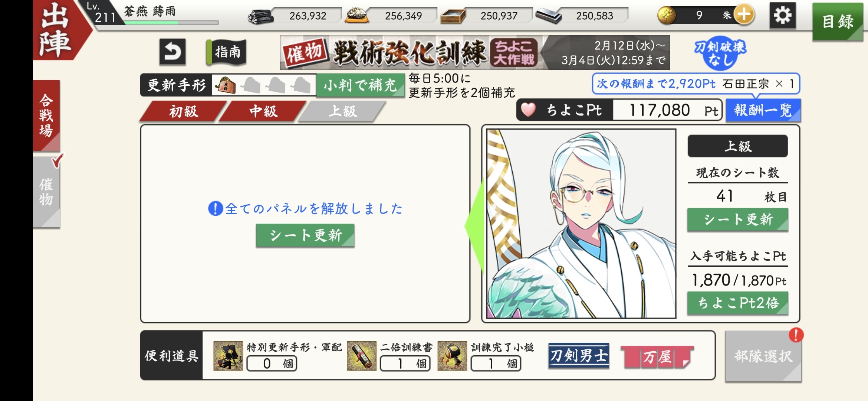Select the 上級 difficulty tab
868x401 pixels.
tap(342, 111)
